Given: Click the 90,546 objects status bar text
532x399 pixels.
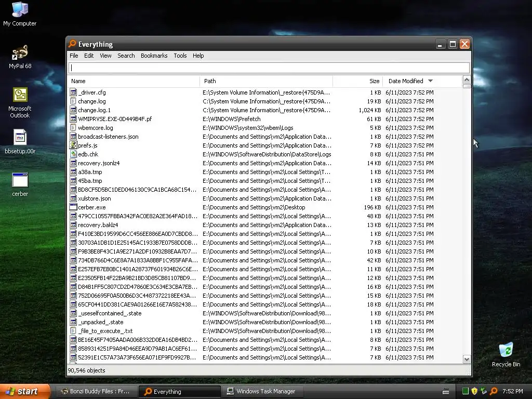Looking at the screenshot, I should [87, 370].
